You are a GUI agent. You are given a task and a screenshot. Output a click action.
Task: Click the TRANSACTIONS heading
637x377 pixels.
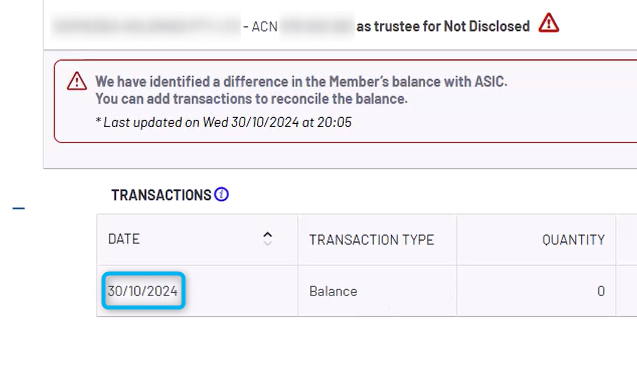pyautogui.click(x=161, y=195)
